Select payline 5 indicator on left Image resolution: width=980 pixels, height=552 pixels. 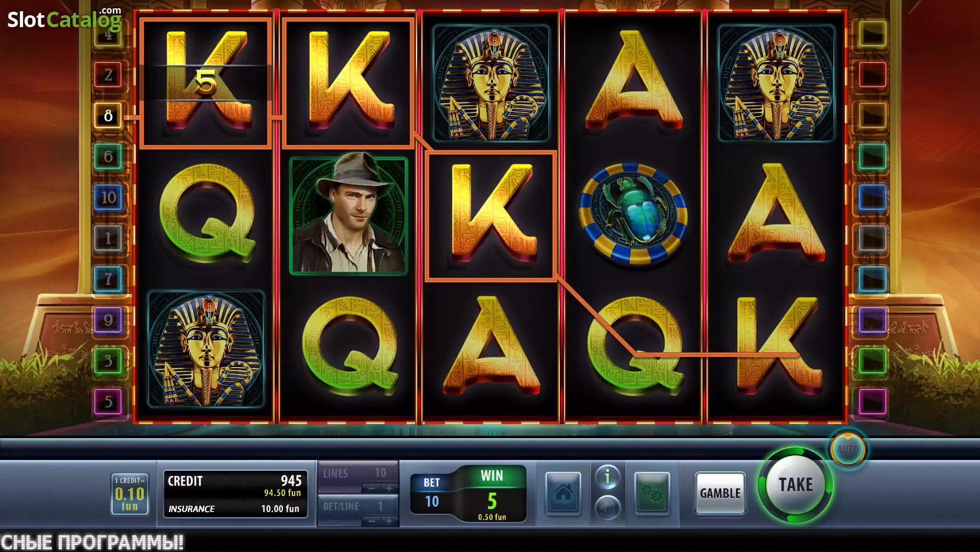[x=108, y=402]
